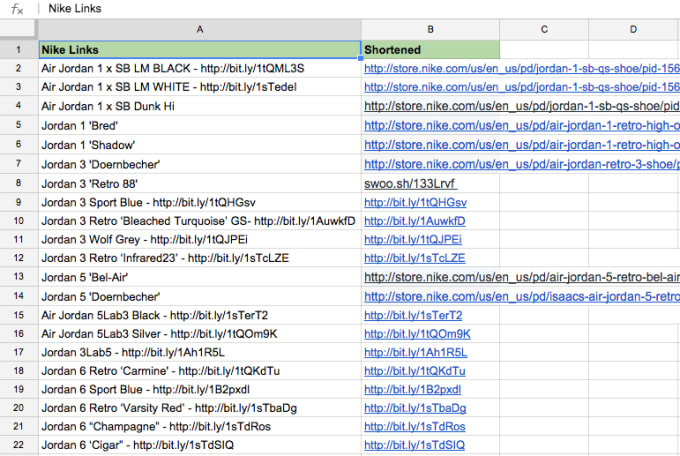680x456 pixels.
Task: Select row 22 header
Action: point(19,445)
